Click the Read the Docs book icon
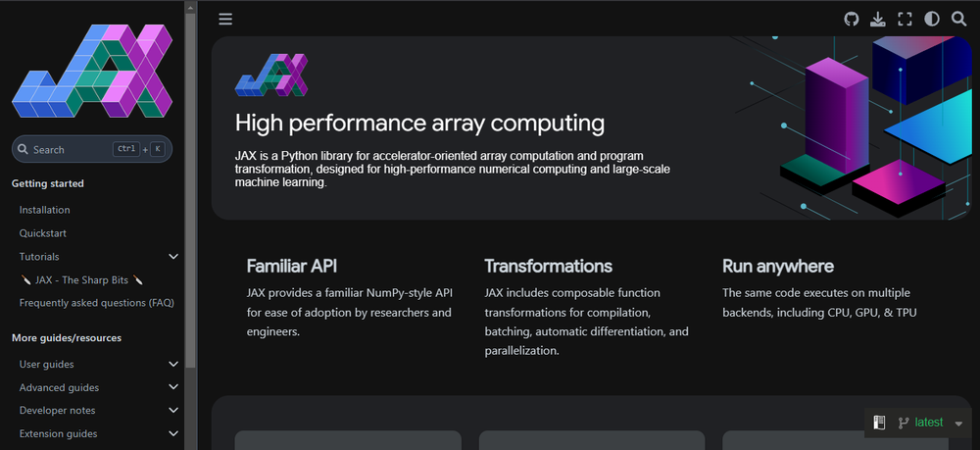 pyautogui.click(x=879, y=423)
